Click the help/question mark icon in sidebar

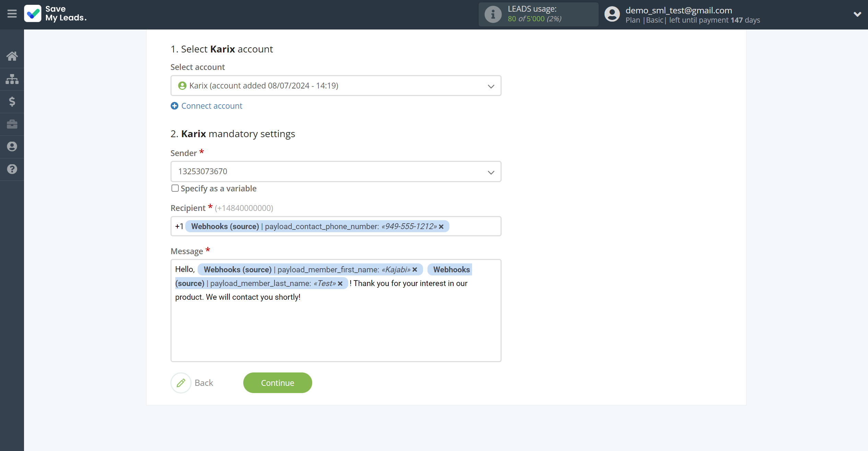(12, 169)
